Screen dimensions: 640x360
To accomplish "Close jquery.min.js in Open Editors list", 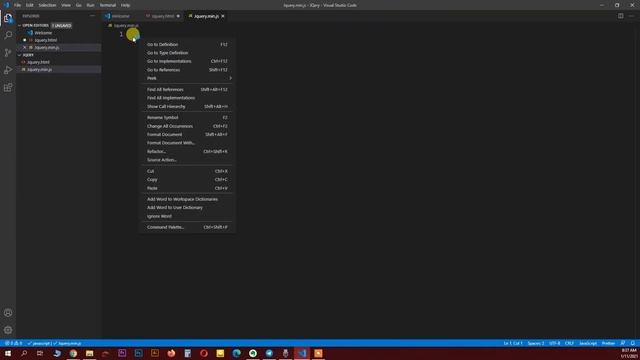I will coord(24,47).
